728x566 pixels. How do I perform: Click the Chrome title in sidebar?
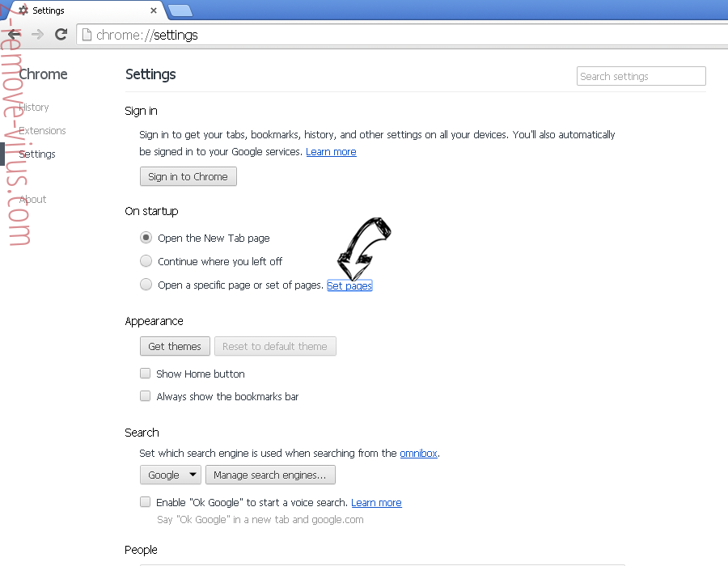[x=43, y=74]
